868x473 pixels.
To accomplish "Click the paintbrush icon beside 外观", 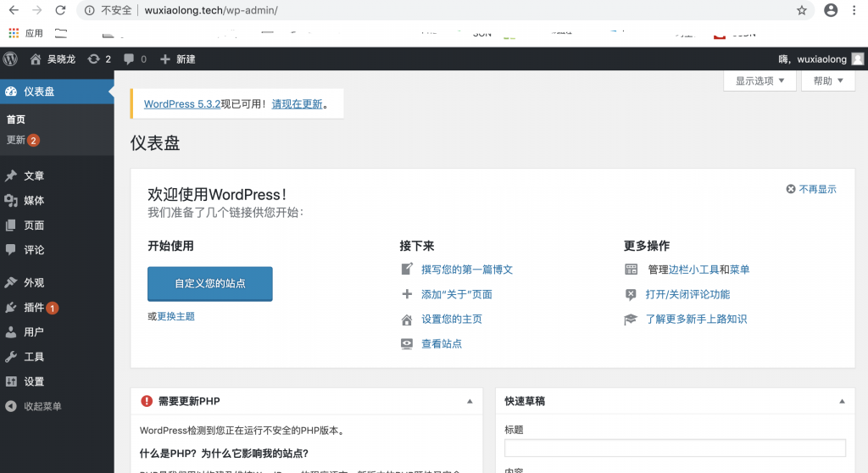I will (x=11, y=282).
